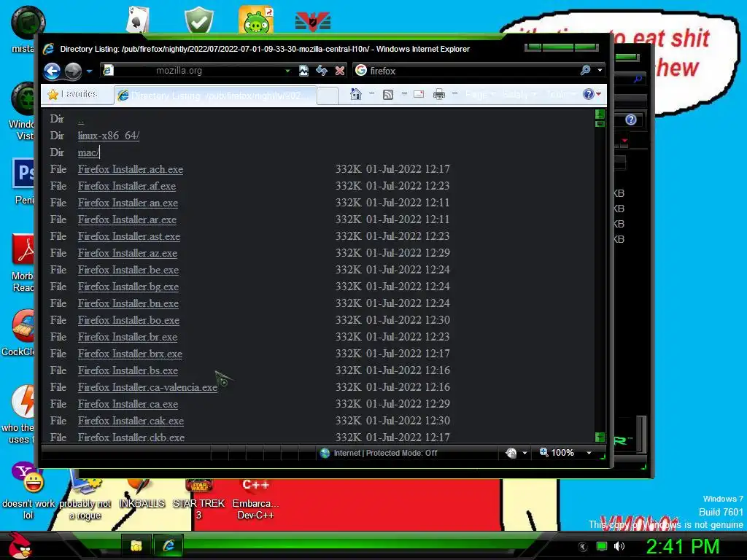The width and height of the screenshot is (747, 560).
Task: Refresh the page with the blue arrows icon
Action: point(322,71)
